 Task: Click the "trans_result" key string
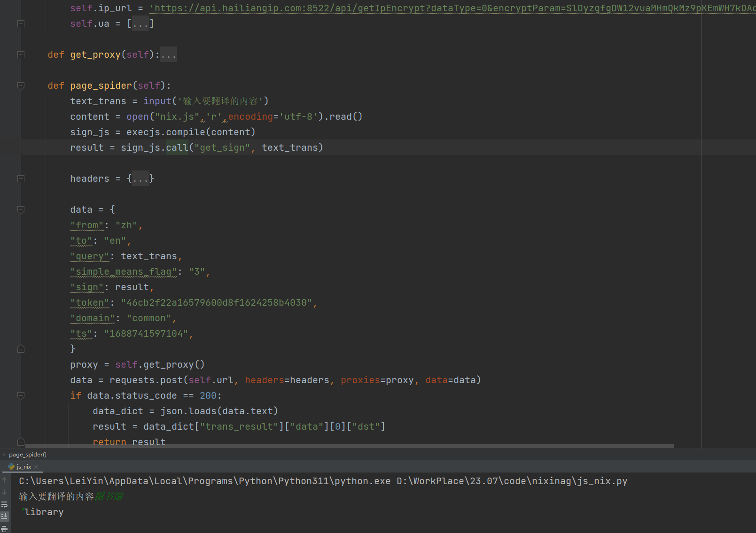pyautogui.click(x=239, y=426)
